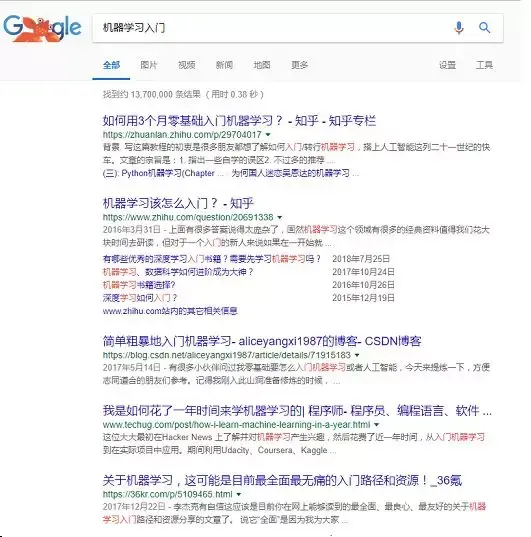531x537 pixels.
Task: Open result 我是如何花了一年时间来学机器学习的
Action: (x=297, y=410)
